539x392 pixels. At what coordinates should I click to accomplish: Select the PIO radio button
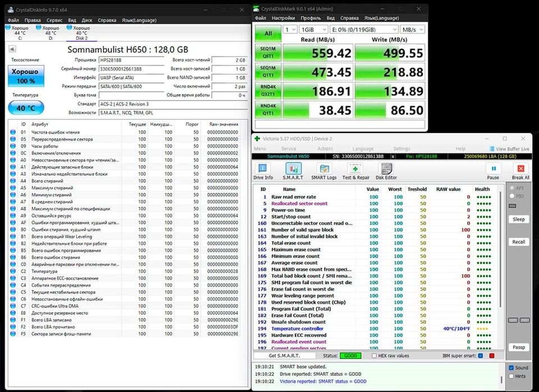click(512, 196)
